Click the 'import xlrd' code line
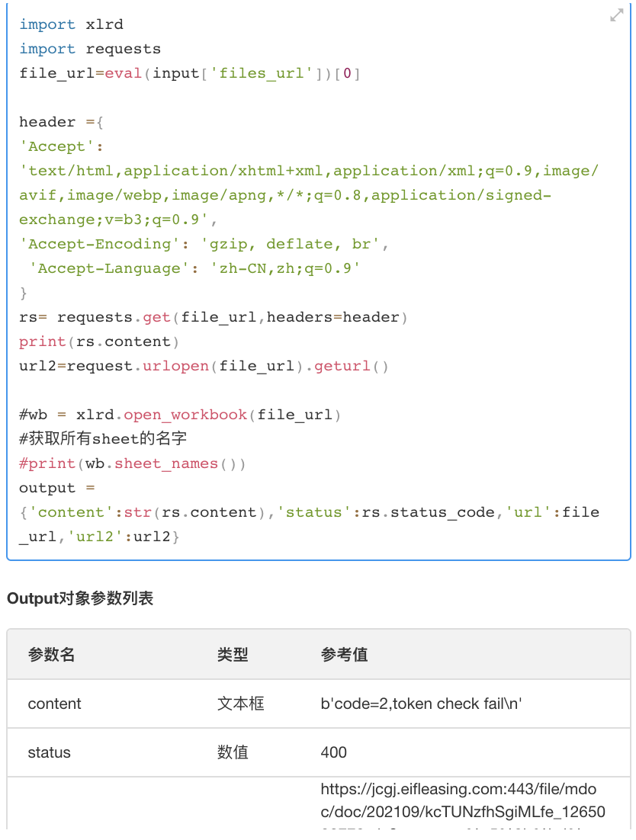This screenshot has width=636, height=840. pyautogui.click(x=71, y=24)
